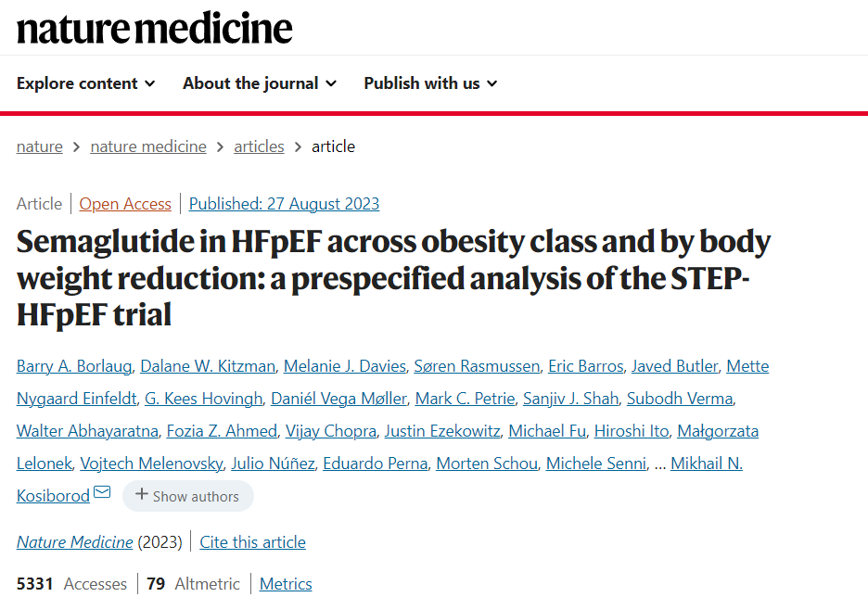Click the Open Access link

click(125, 204)
